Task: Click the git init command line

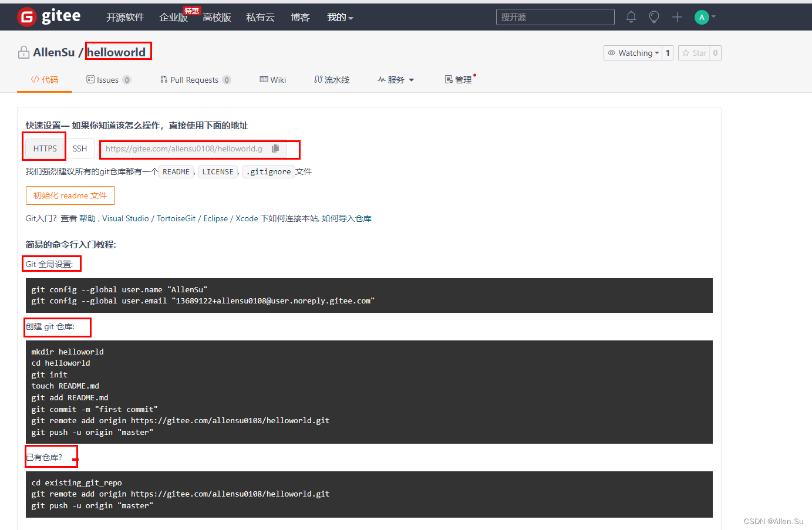Action: (x=49, y=374)
